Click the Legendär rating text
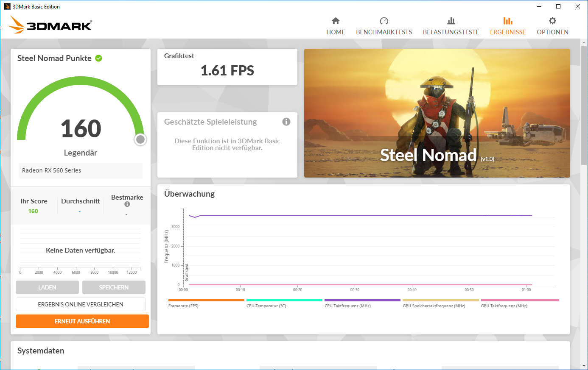Viewport: 588px width, 370px height. [81, 153]
